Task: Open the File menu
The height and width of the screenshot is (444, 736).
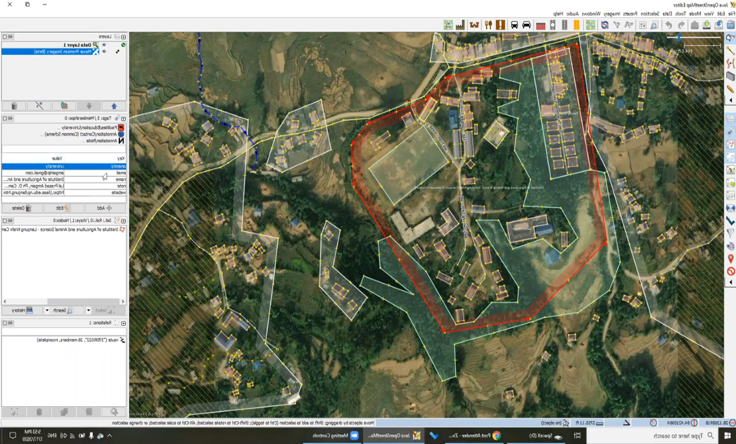Action: pyautogui.click(x=731, y=14)
